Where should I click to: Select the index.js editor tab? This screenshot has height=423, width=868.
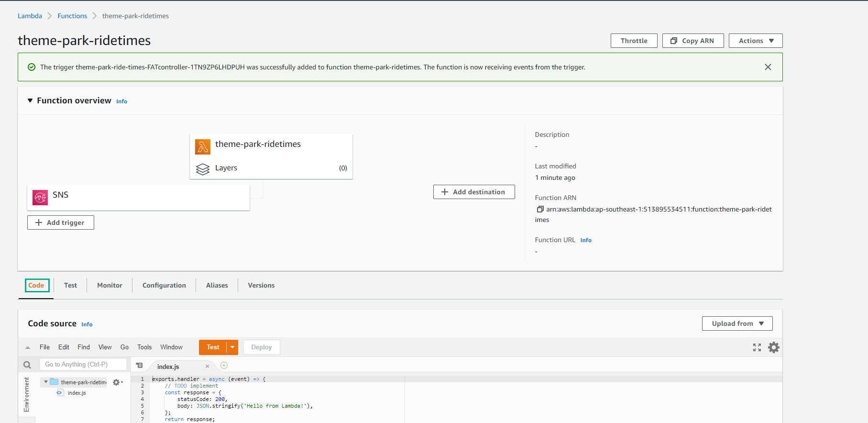point(168,367)
